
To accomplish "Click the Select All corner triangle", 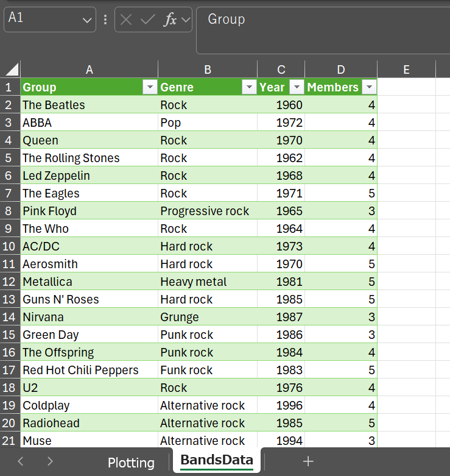I will pos(12,69).
